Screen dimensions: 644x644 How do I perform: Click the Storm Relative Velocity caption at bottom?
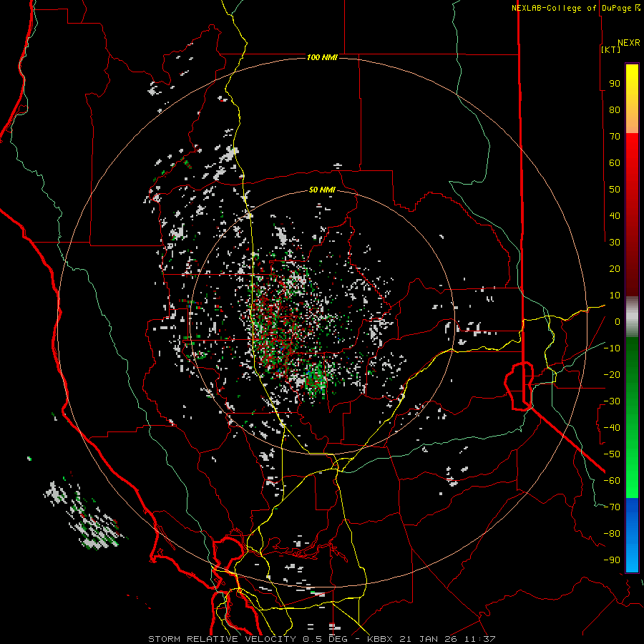[x=322, y=639]
